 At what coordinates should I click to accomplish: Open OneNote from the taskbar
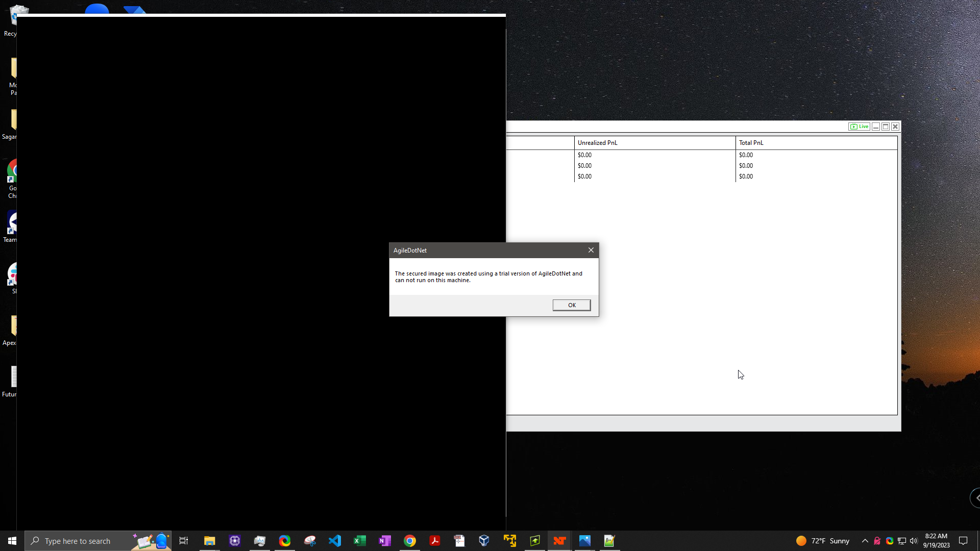385,541
